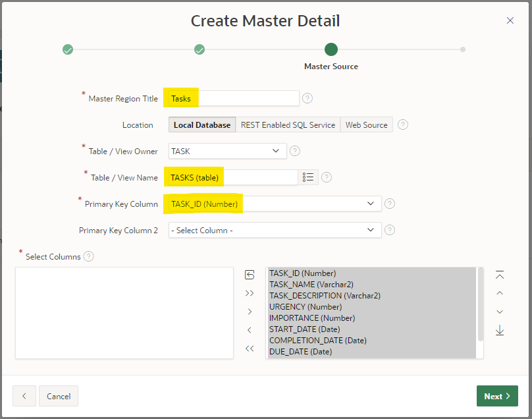The width and height of the screenshot is (532, 419).
Task: Go to the second completed wizard step
Action: [x=199, y=49]
